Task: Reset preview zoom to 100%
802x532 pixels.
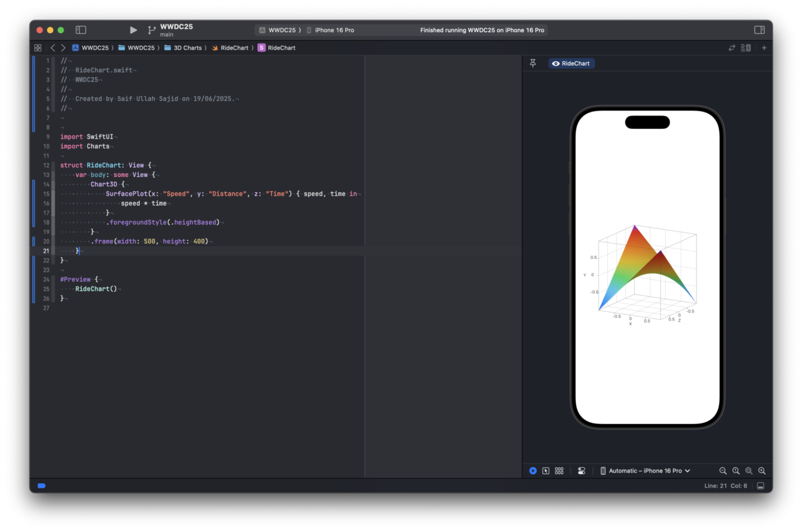Action: click(x=736, y=471)
